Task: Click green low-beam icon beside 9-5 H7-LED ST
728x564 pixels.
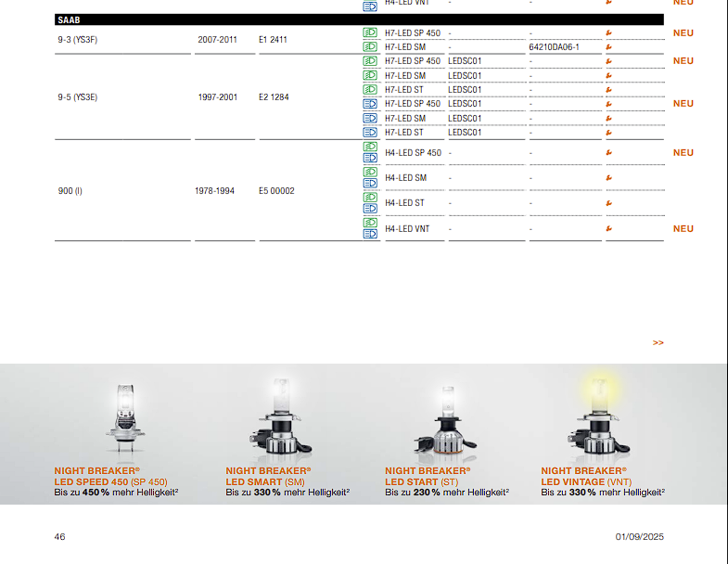Action: point(370,90)
